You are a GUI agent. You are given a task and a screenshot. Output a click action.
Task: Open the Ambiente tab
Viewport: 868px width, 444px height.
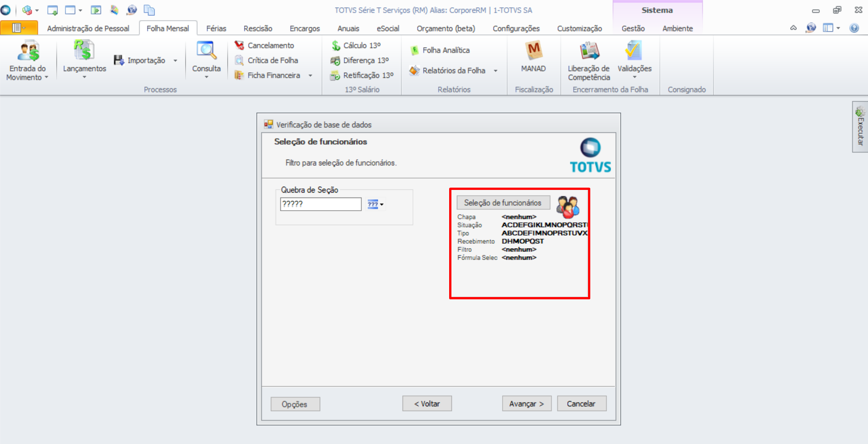point(678,28)
